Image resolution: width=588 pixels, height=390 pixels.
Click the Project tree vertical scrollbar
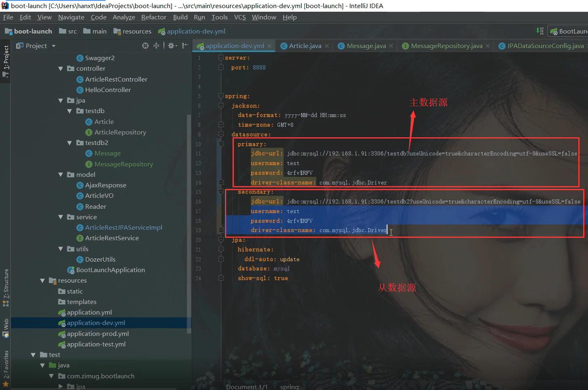(x=189, y=224)
